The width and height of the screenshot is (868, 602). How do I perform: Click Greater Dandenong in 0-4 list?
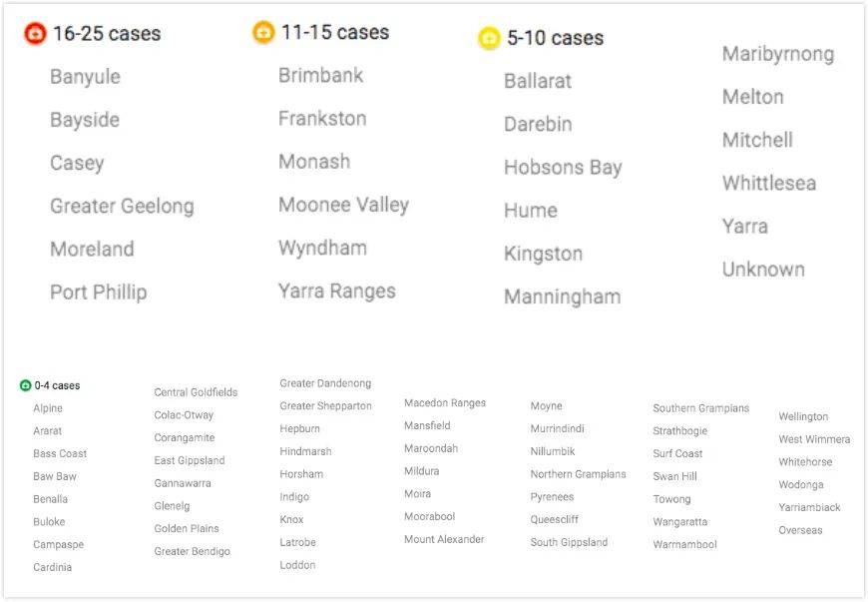pos(325,383)
